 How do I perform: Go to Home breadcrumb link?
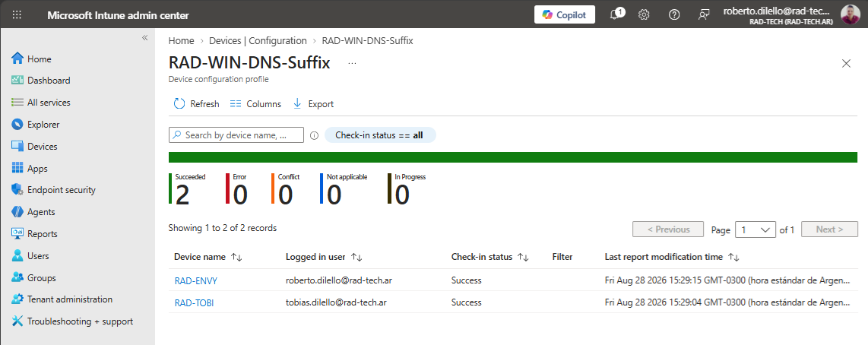click(182, 40)
